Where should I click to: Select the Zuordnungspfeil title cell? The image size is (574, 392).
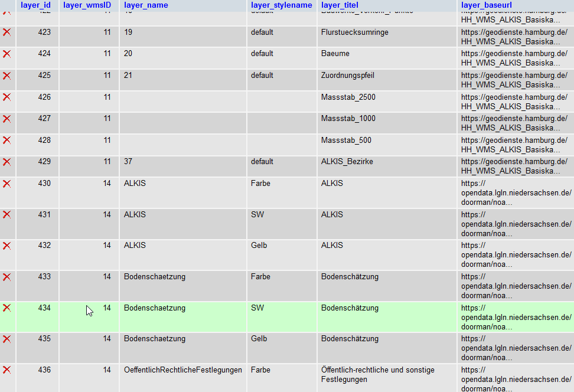pos(347,76)
